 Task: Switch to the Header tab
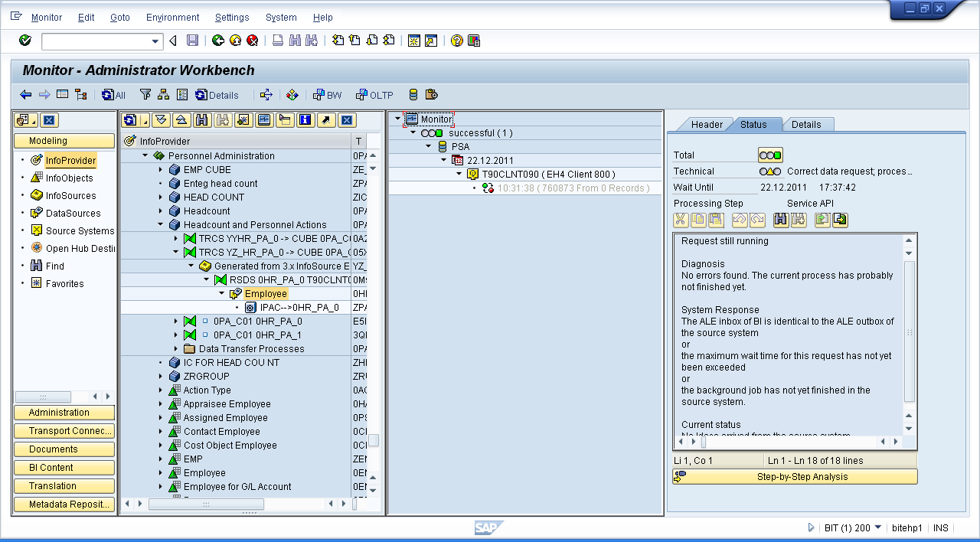[x=707, y=125]
